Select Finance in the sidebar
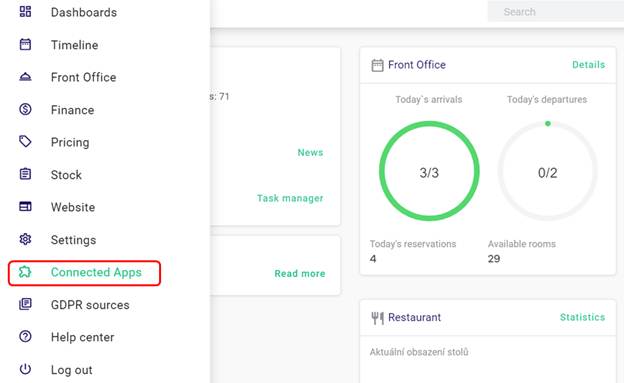 click(72, 110)
